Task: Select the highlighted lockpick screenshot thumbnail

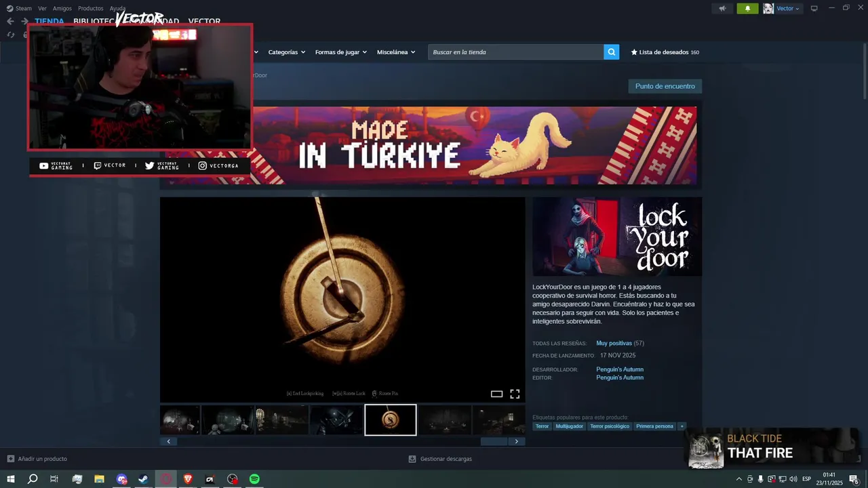Action: click(x=391, y=420)
